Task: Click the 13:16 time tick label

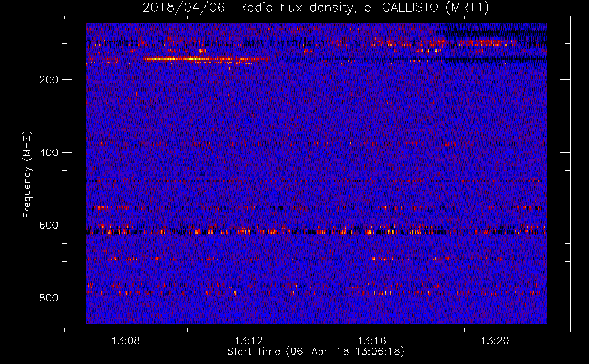Action: pyautogui.click(x=372, y=341)
